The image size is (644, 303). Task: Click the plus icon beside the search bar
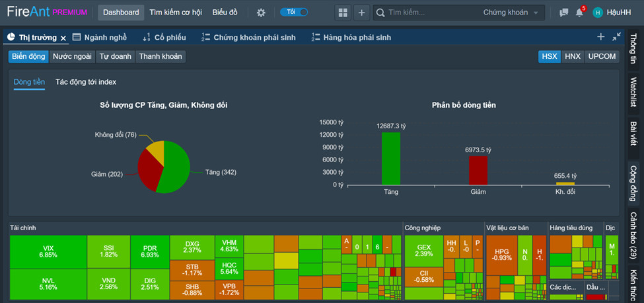(x=361, y=13)
